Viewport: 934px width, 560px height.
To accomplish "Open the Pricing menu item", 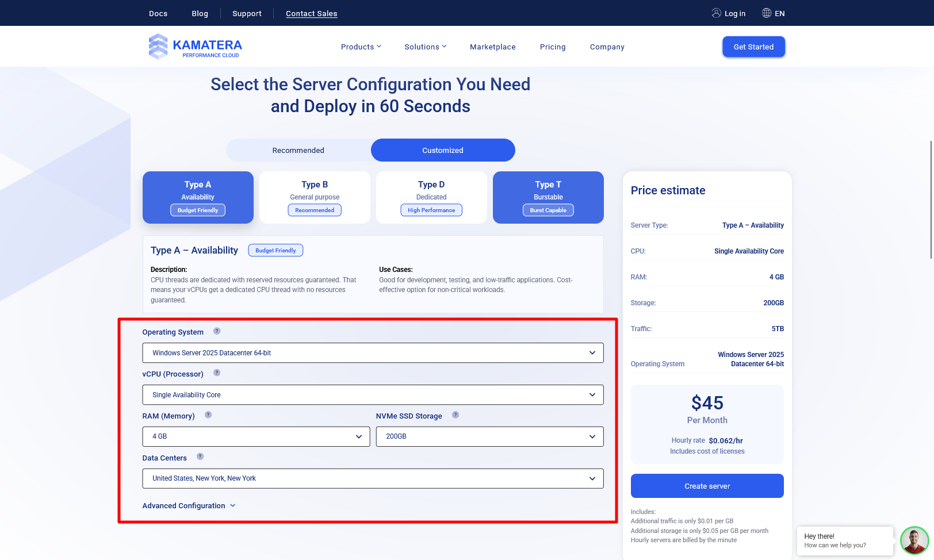I will pos(553,47).
